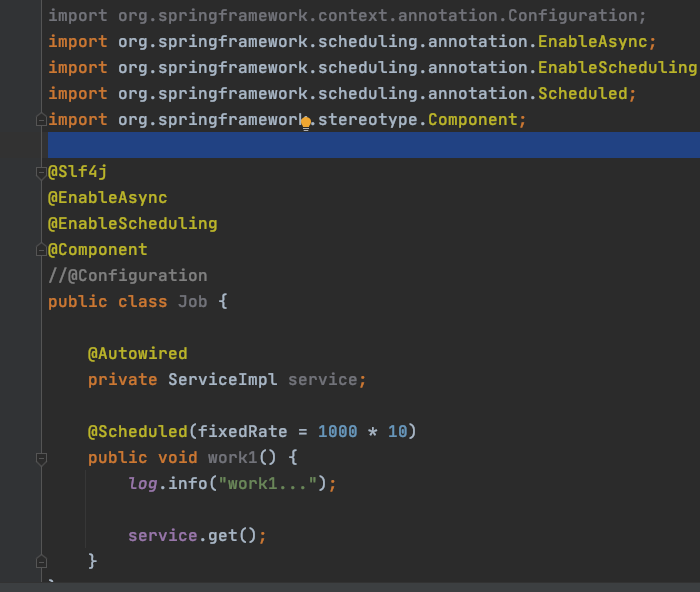Click the fixedRate attribute
The width and height of the screenshot is (700, 592).
(242, 432)
